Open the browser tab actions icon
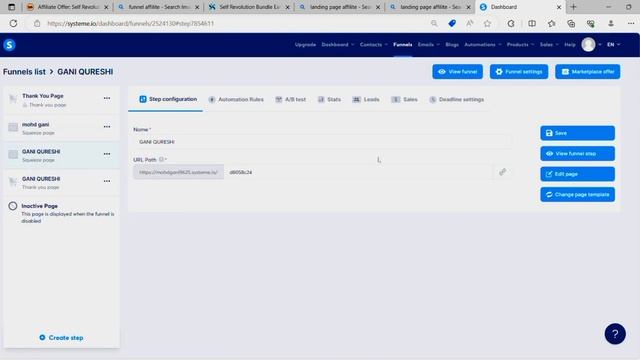640x360 pixels. tap(11, 7)
